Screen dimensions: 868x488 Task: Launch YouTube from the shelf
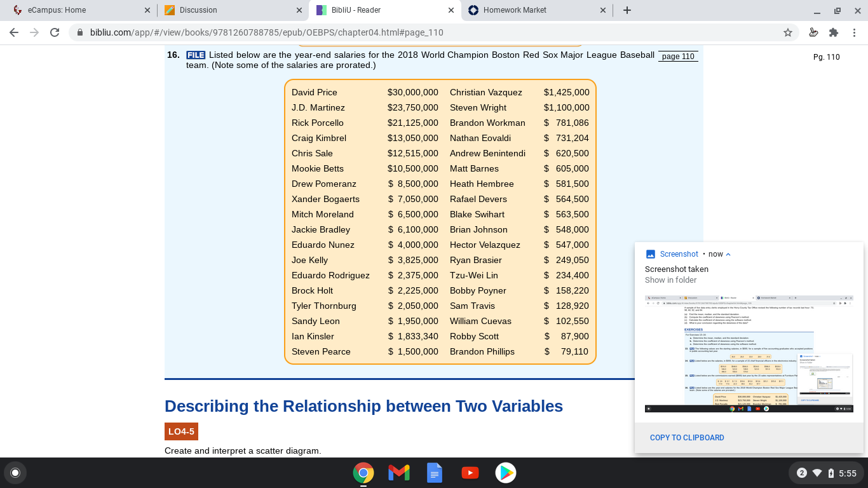point(470,473)
